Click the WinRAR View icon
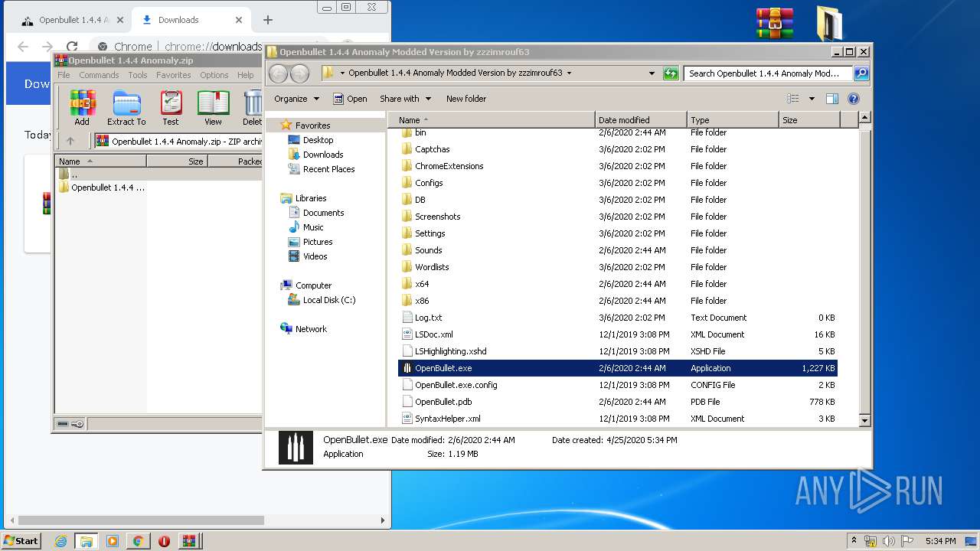 point(213,108)
